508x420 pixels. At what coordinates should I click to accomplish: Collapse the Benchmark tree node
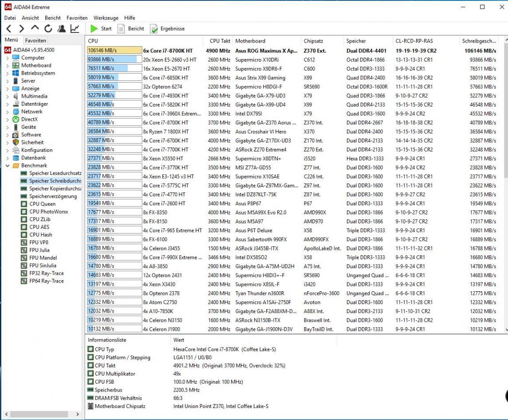tap(8, 166)
